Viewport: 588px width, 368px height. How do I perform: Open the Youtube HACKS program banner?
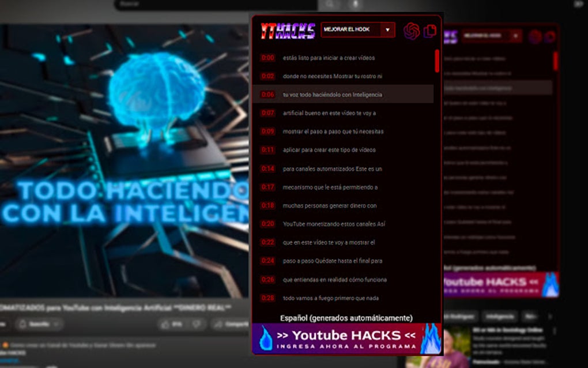point(347,339)
